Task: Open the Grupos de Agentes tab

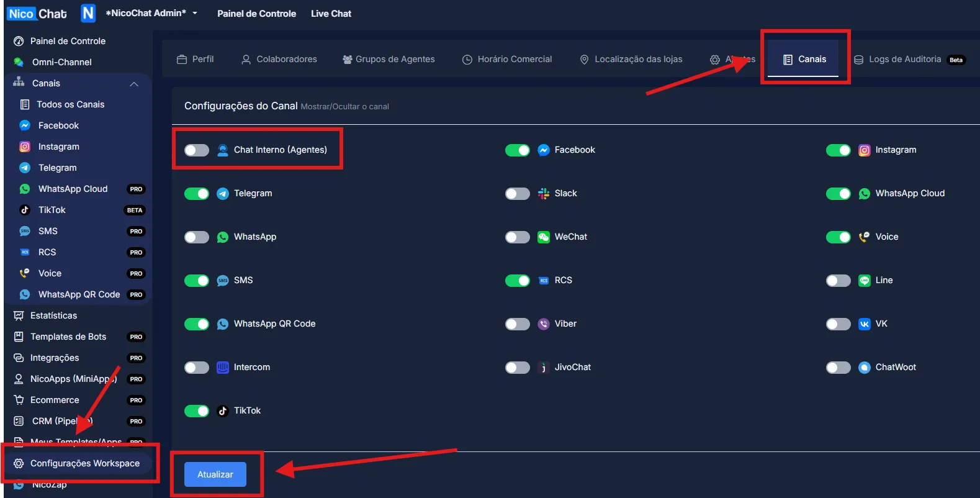Action: pos(389,59)
